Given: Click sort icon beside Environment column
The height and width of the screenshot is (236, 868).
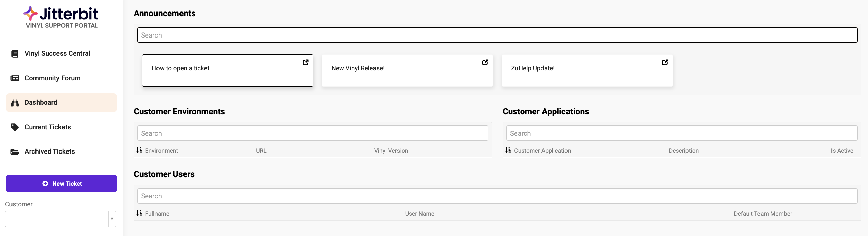Looking at the screenshot, I should pyautogui.click(x=139, y=150).
